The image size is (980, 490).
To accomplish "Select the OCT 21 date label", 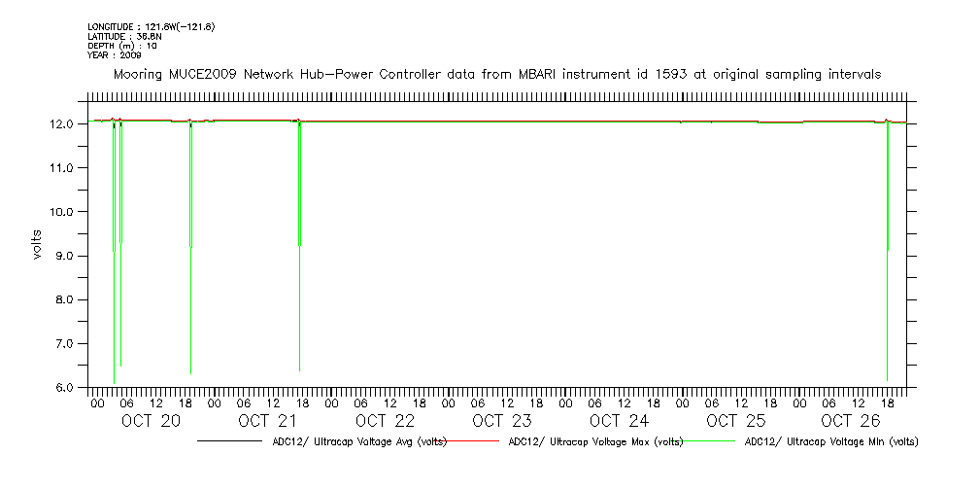I will tap(267, 421).
